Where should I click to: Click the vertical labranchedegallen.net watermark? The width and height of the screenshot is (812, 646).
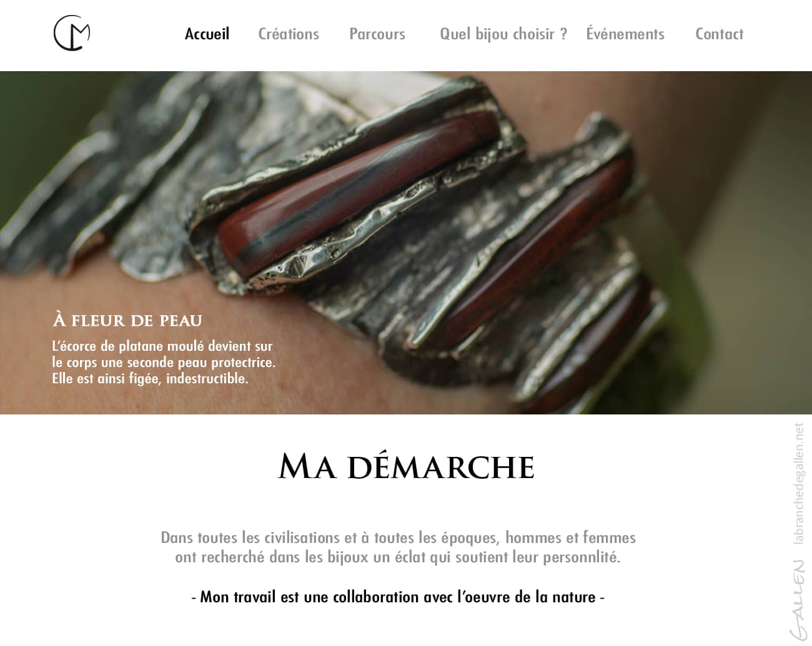798,484
